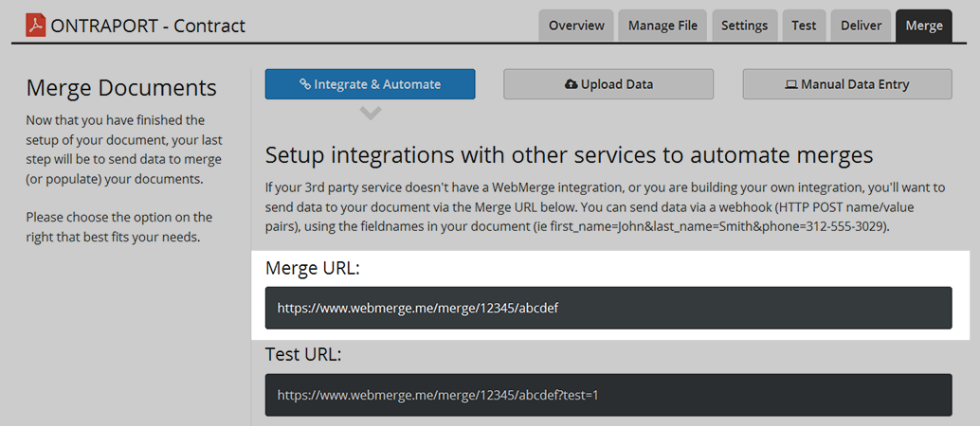Choose the Upload Data button label
The image size is (980, 426).
616,84
